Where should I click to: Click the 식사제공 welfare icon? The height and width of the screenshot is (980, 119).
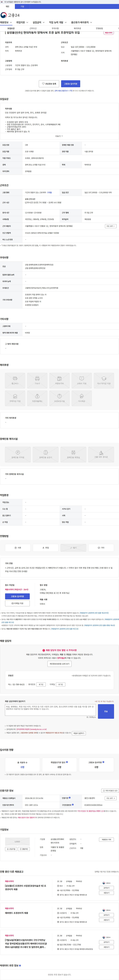coord(81,398)
